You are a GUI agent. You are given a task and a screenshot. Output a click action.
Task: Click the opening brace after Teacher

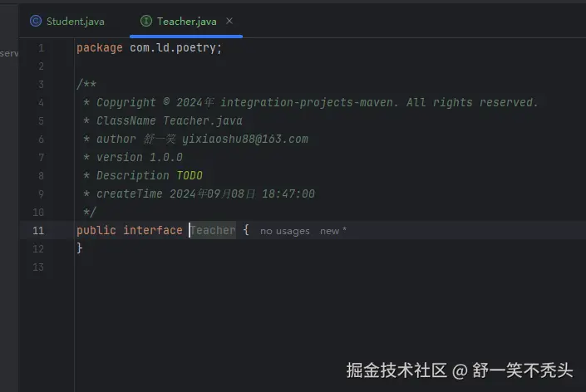(x=246, y=229)
